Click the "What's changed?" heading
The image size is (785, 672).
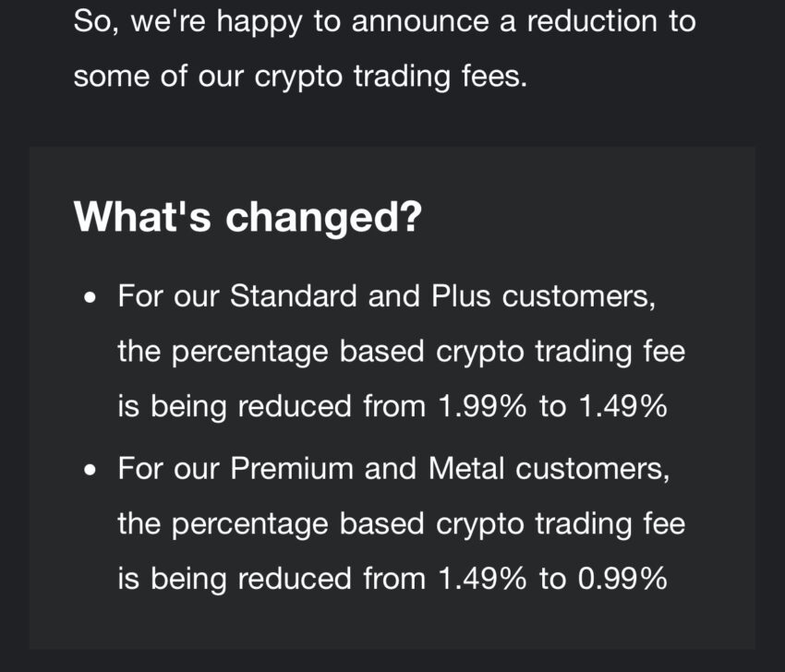click(x=248, y=217)
